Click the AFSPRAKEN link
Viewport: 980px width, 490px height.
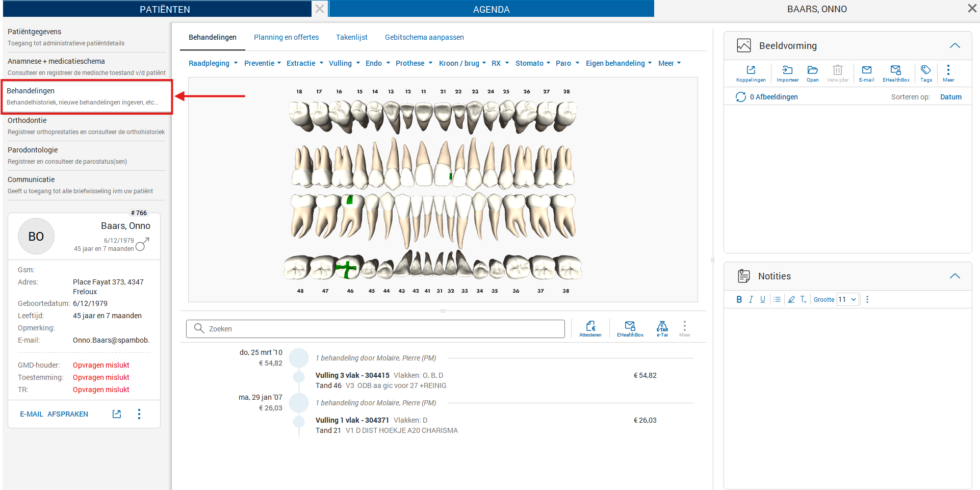68,414
